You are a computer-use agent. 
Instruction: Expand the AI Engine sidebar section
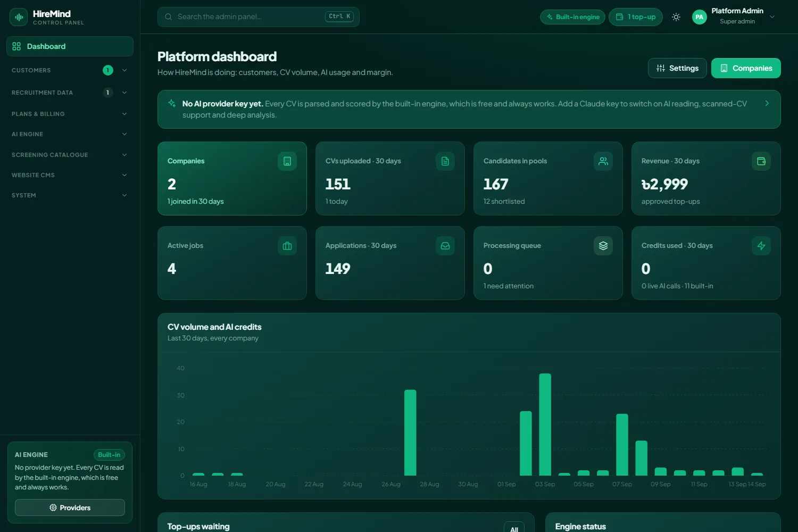tap(70, 134)
